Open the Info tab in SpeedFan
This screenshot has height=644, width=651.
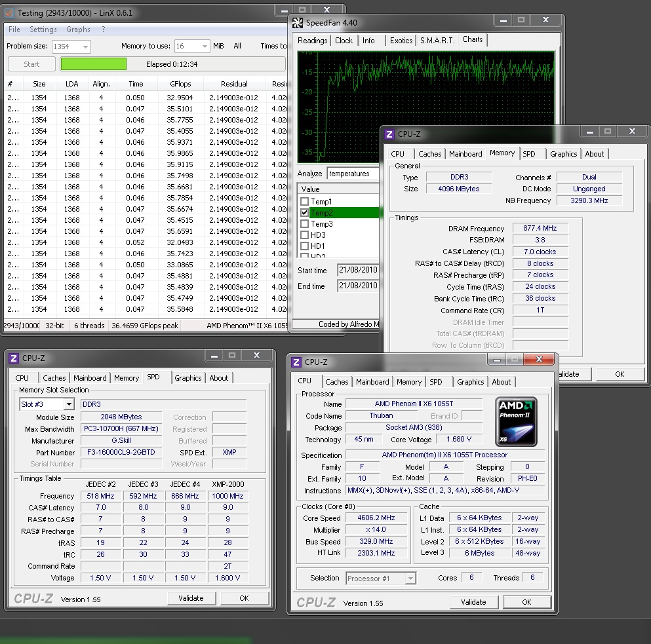368,41
